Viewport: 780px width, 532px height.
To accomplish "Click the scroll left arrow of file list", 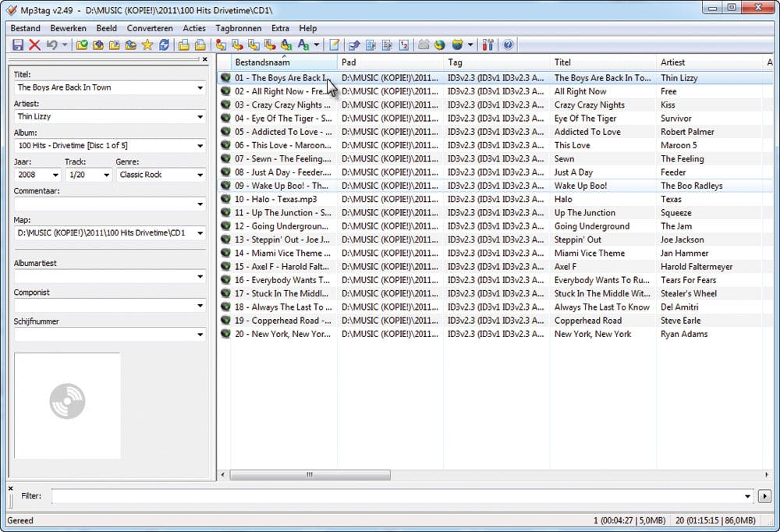I will (x=223, y=475).
